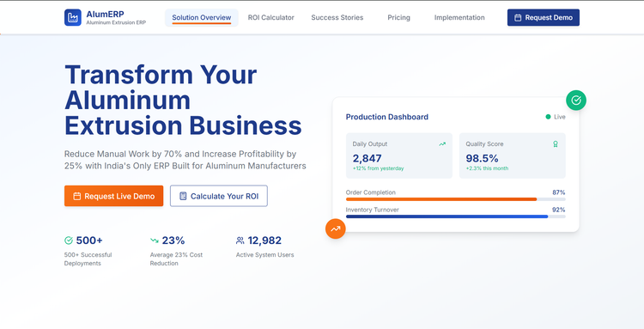The image size is (644, 329).
Task: Click the 98.5% quality score value
Action: point(483,158)
